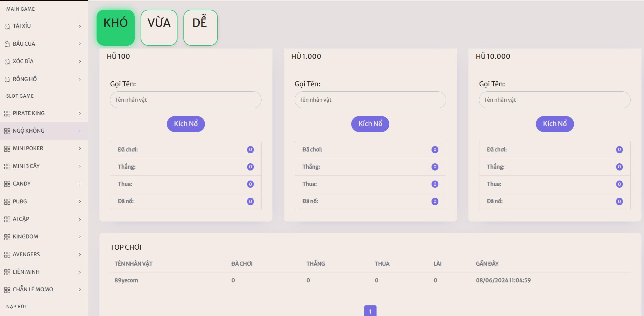
Task: Click the ghost icon next to Rồng Hổ
Action: 7,79
